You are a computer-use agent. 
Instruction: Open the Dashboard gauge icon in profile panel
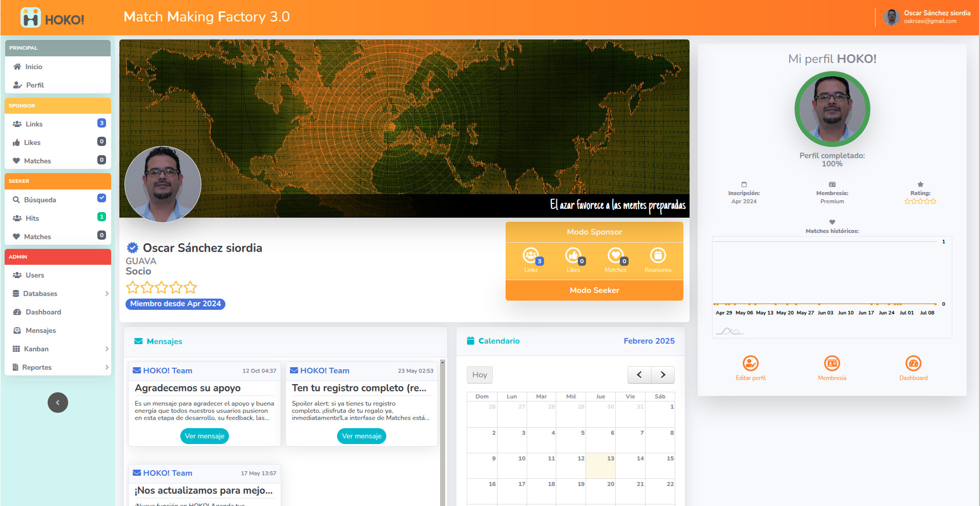point(913,364)
